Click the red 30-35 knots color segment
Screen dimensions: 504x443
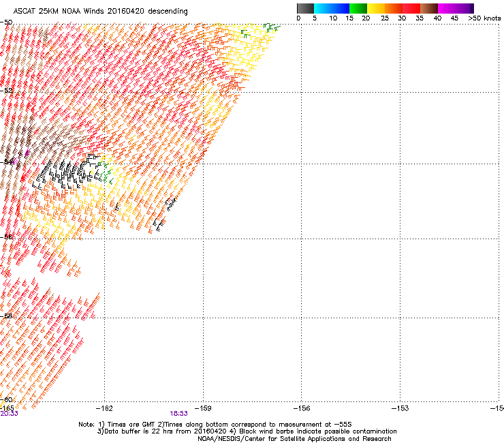pyautogui.click(x=411, y=8)
